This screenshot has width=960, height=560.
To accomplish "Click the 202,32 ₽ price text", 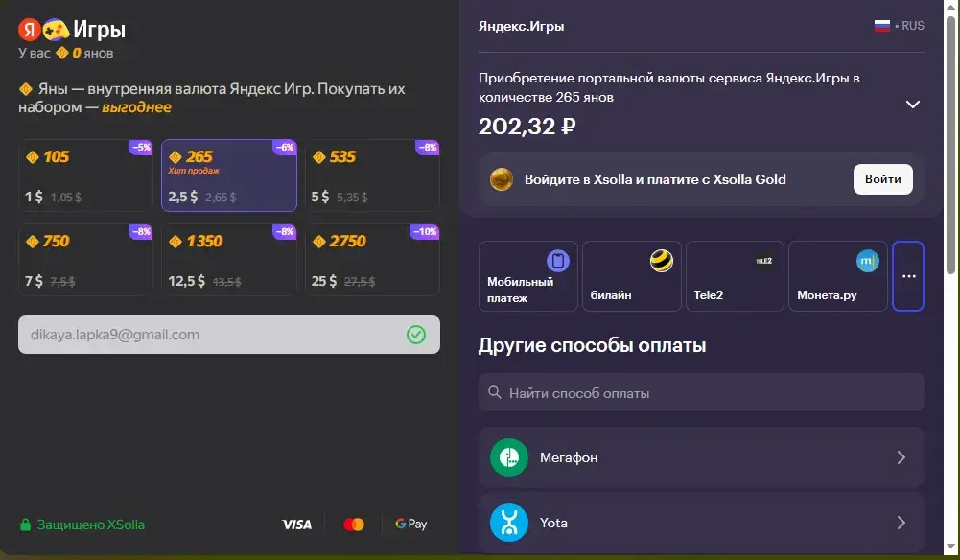I will [527, 126].
